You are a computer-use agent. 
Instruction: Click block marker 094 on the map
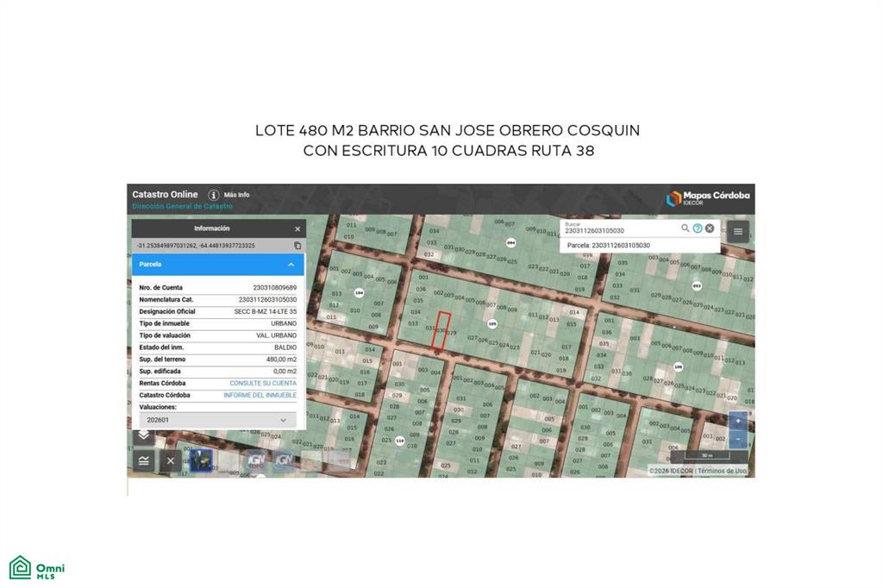pyautogui.click(x=510, y=243)
